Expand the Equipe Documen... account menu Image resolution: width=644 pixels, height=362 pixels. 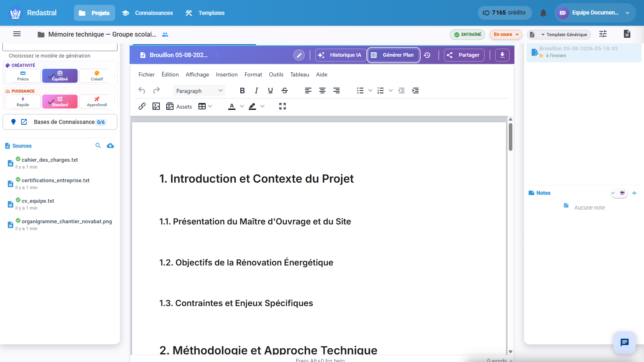click(x=595, y=13)
